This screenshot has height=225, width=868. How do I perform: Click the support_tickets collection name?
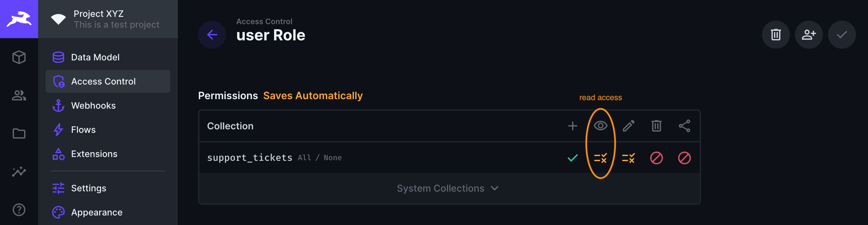tap(250, 157)
